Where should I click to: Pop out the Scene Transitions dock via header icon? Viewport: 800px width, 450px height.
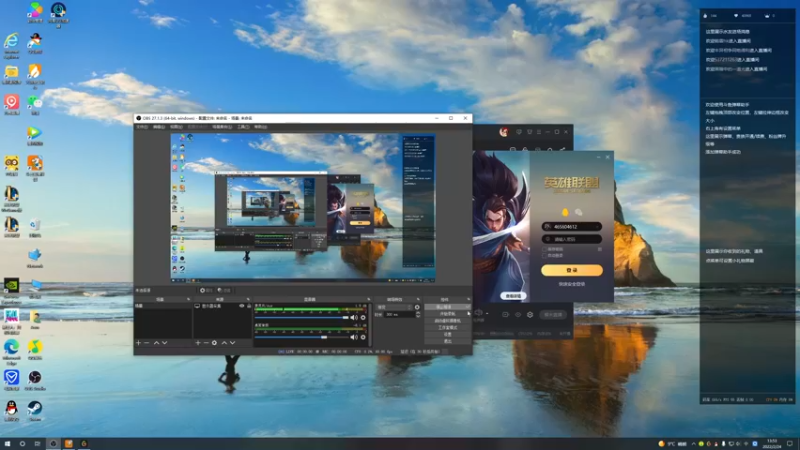[418, 299]
